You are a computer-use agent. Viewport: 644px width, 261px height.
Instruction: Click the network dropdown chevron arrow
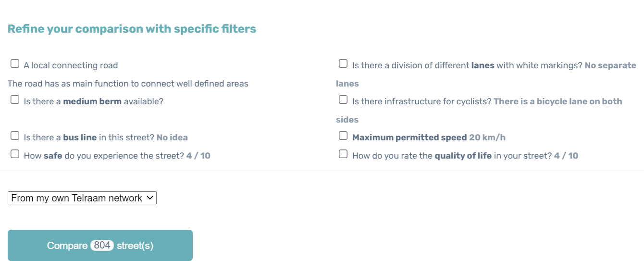pyautogui.click(x=149, y=198)
